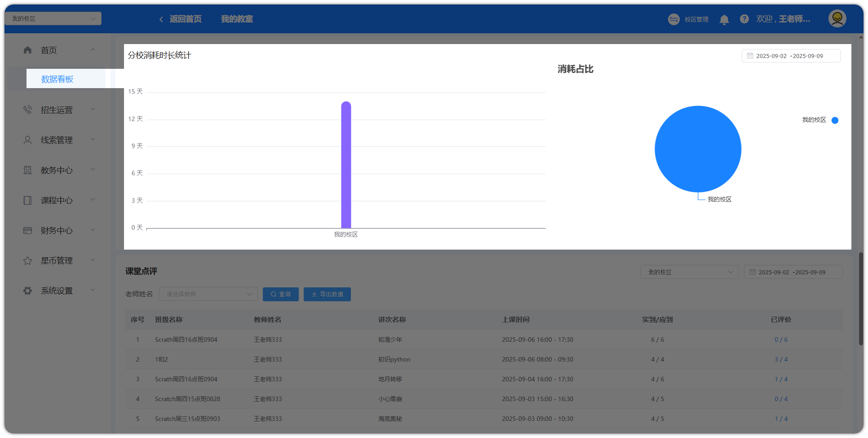Open the 请选择教师 teacher dropdown
The image size is (868, 438).
208,294
